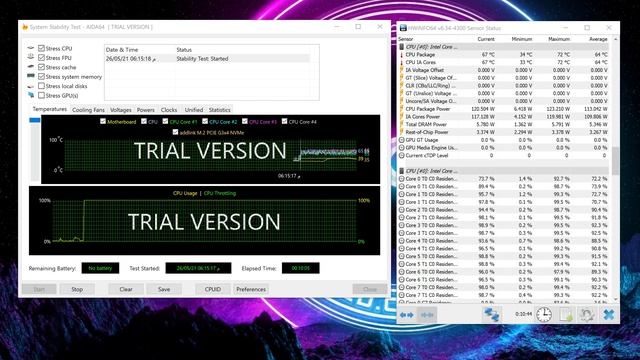Click HWiNFO collapse columns arrows icon
Screen dimensions: 640x360
point(427,315)
